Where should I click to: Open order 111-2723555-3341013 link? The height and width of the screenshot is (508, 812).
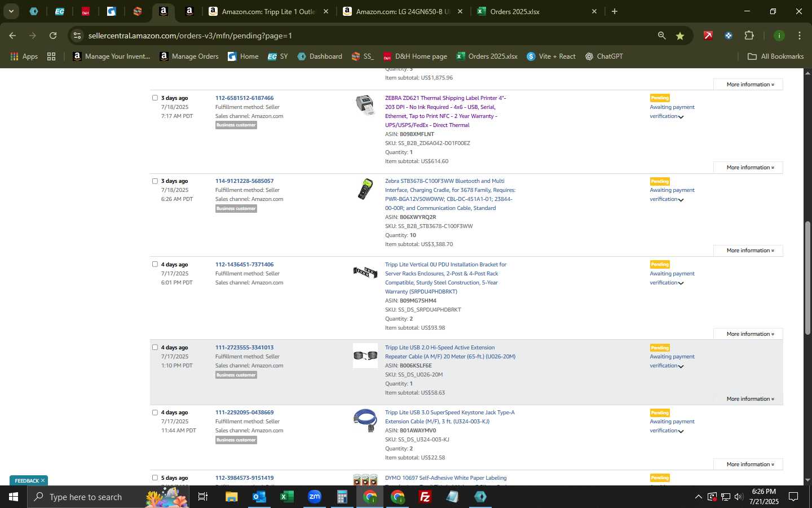click(x=244, y=348)
